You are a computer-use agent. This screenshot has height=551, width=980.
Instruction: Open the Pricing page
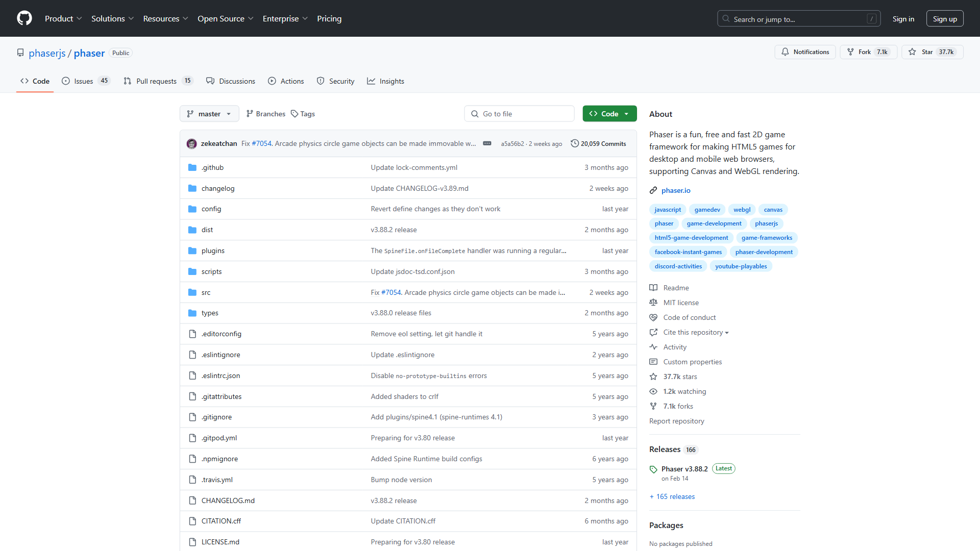[x=329, y=19]
